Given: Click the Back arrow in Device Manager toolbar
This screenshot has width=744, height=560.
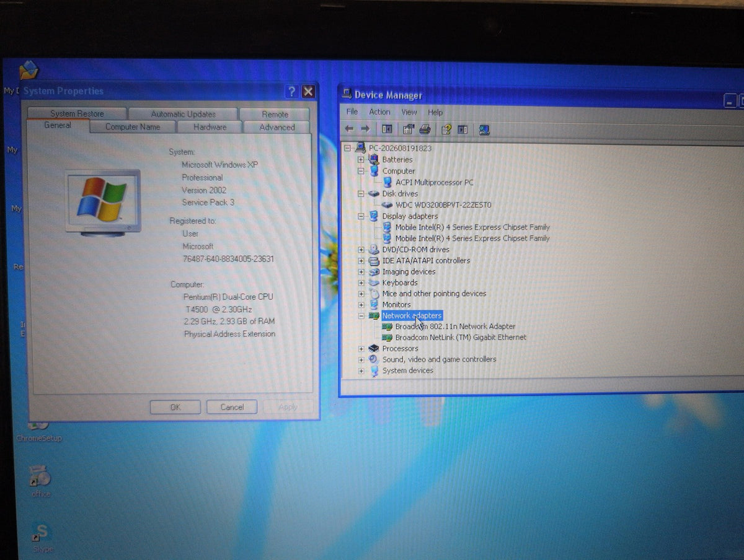Looking at the screenshot, I should (350, 129).
